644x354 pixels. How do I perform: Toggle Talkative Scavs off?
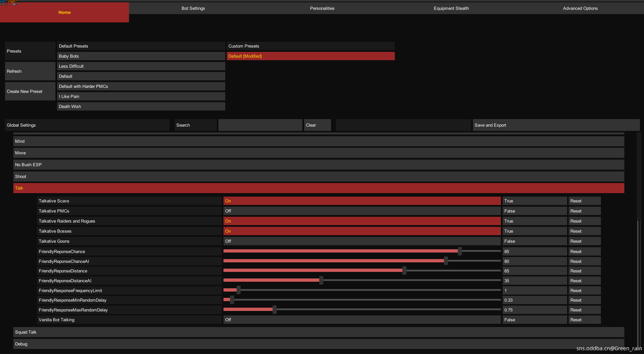(x=362, y=201)
